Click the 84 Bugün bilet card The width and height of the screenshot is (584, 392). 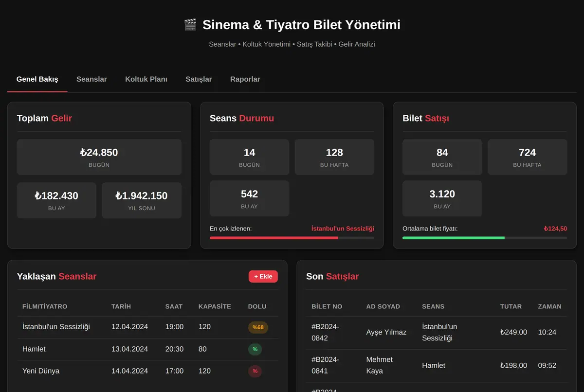tap(442, 157)
